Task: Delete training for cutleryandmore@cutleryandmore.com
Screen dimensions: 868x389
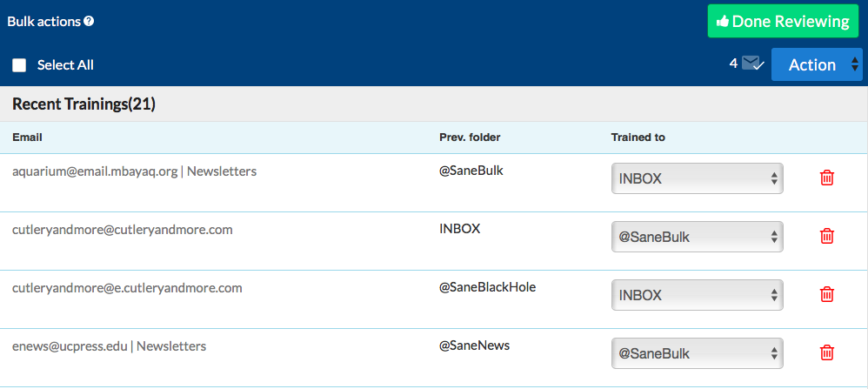Action: tap(826, 236)
